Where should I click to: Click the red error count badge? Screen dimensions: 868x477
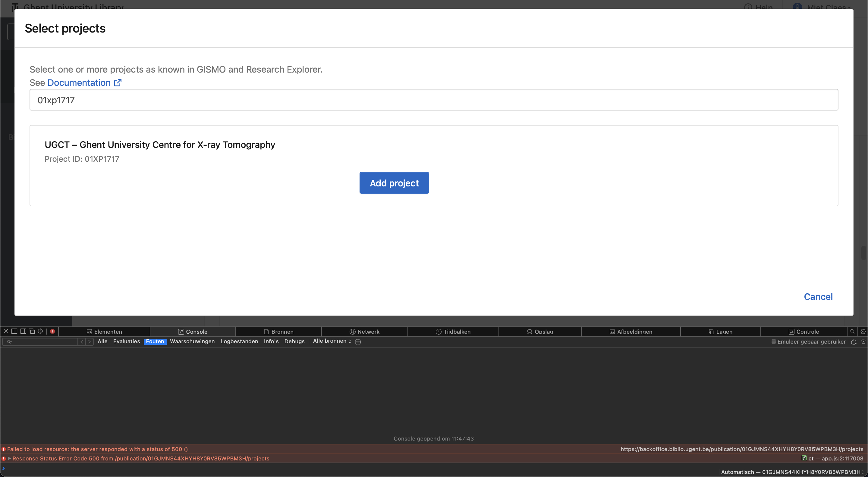(x=52, y=331)
